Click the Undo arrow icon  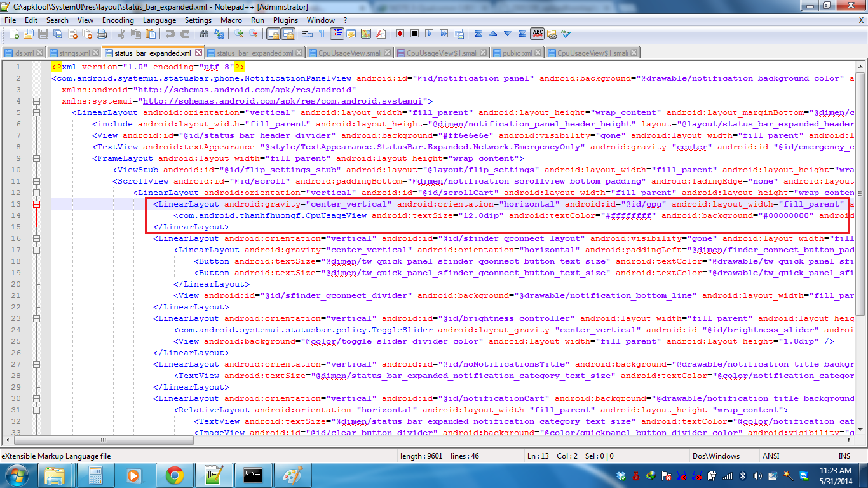pyautogui.click(x=170, y=34)
